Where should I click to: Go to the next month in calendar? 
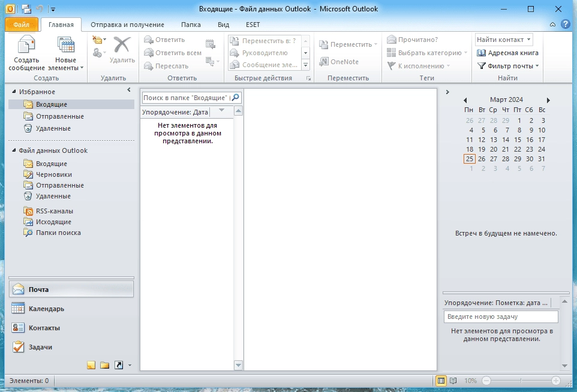548,100
